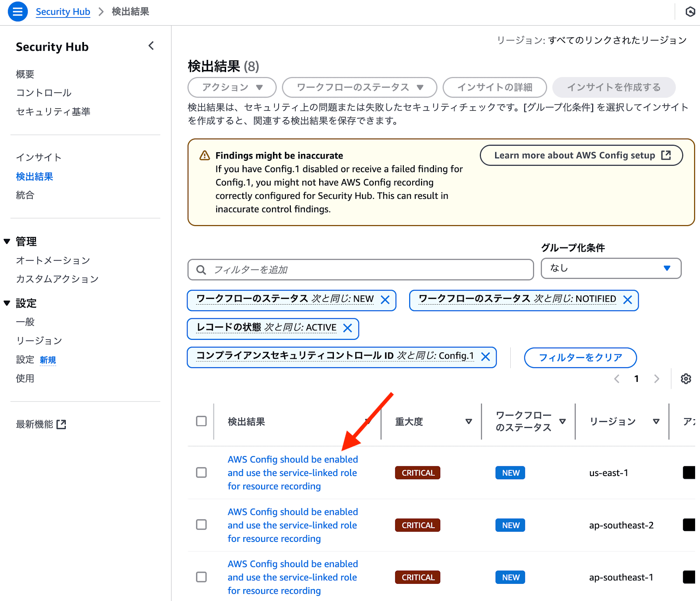The height and width of the screenshot is (601, 700).
Task: Remove the NOTIFIED workflow status filter
Action: [628, 300]
